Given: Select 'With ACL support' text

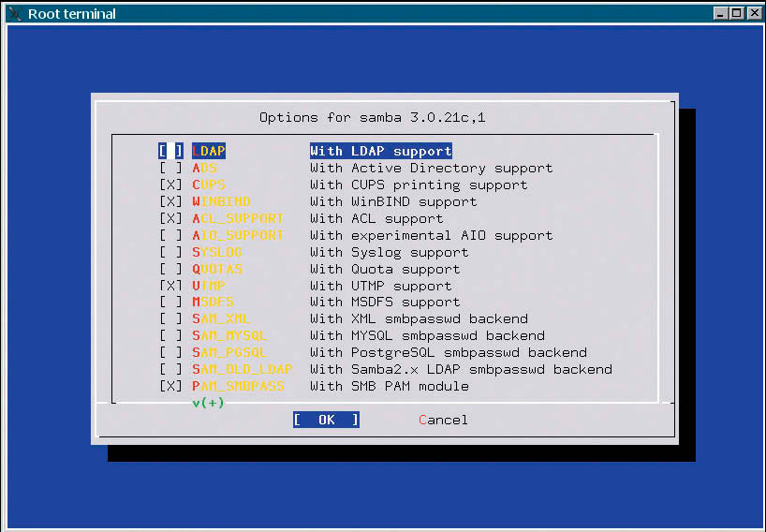Looking at the screenshot, I should pos(376,218).
